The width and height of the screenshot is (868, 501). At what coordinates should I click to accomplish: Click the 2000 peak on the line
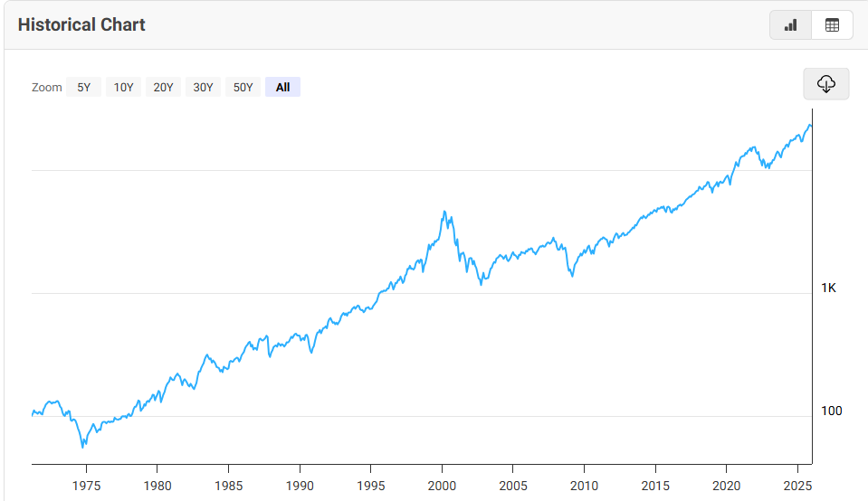click(444, 213)
